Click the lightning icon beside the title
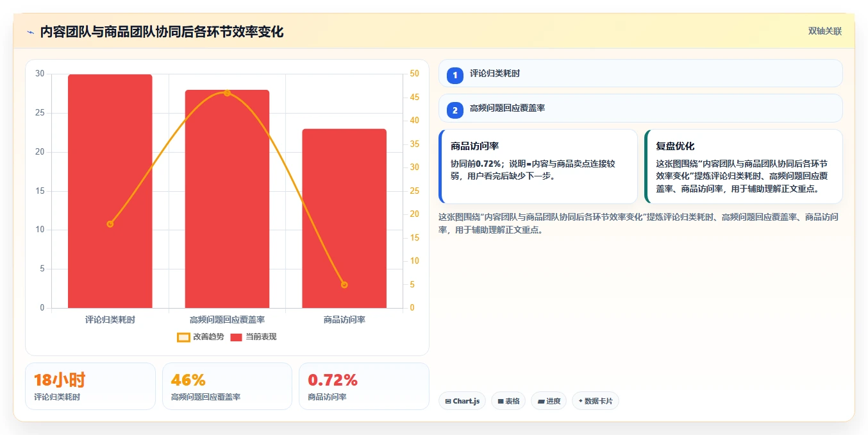The height and width of the screenshot is (435, 868). (x=30, y=32)
